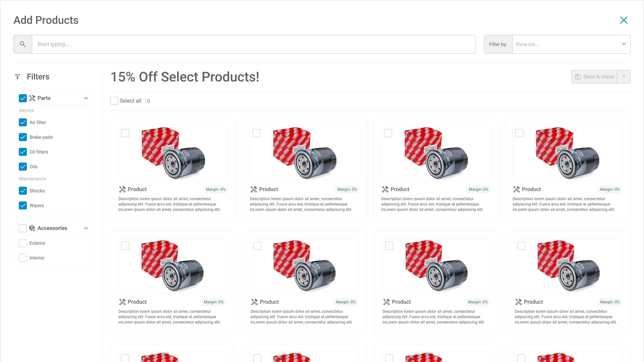
Task: Collapse the Parts filter section
Action: 86,98
